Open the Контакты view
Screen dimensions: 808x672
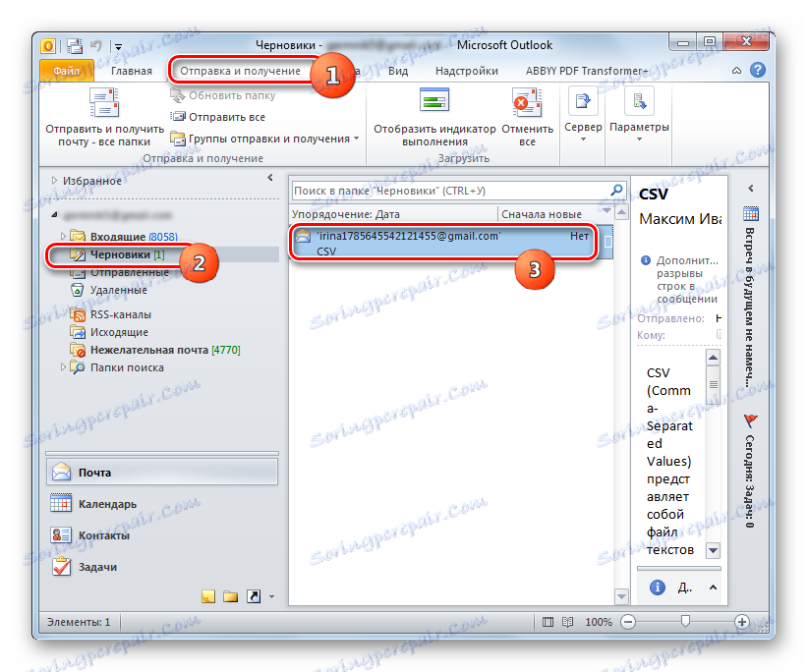(x=162, y=535)
